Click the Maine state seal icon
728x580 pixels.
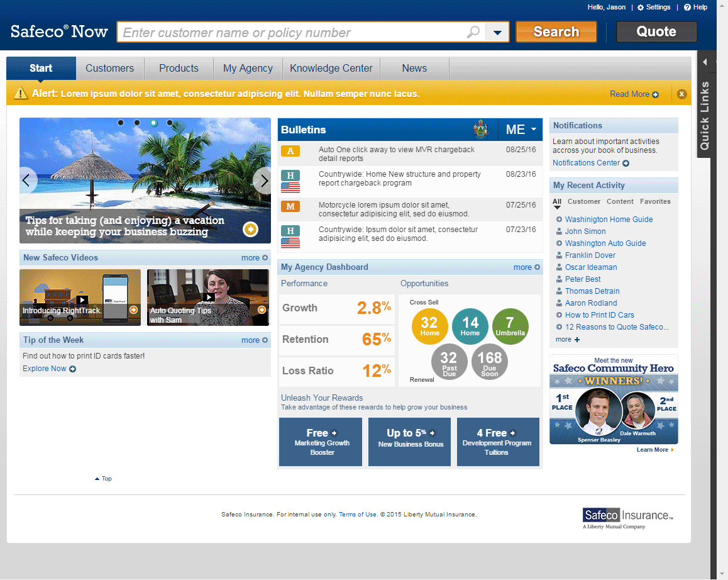(x=481, y=130)
